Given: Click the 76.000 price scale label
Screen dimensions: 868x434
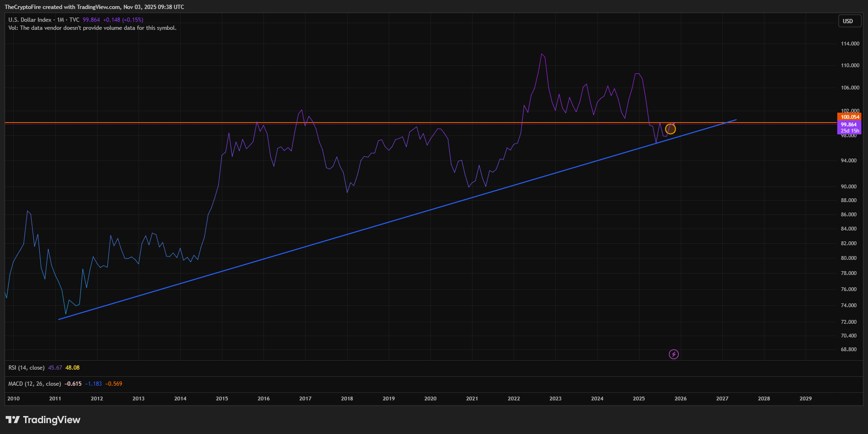Looking at the screenshot, I should coord(849,289).
